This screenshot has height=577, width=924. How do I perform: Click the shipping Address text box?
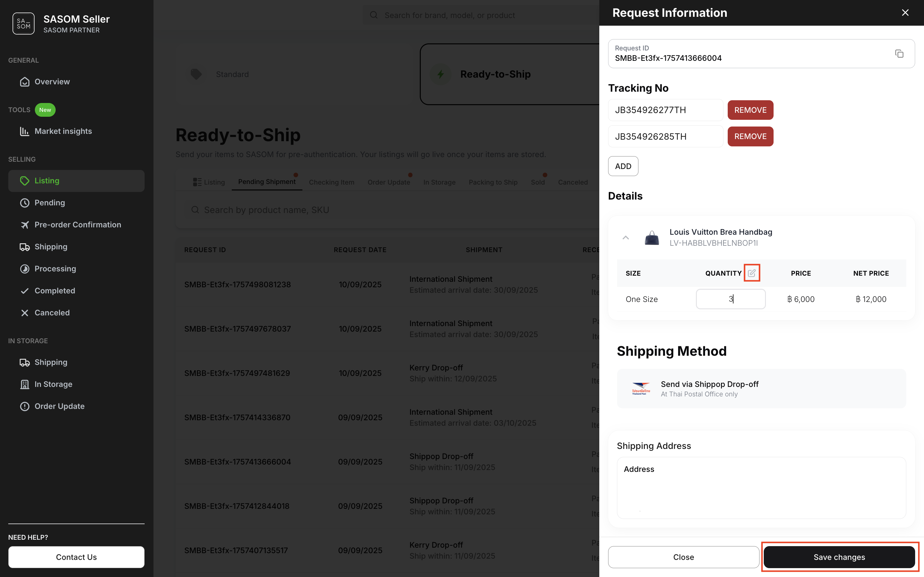coord(761,488)
